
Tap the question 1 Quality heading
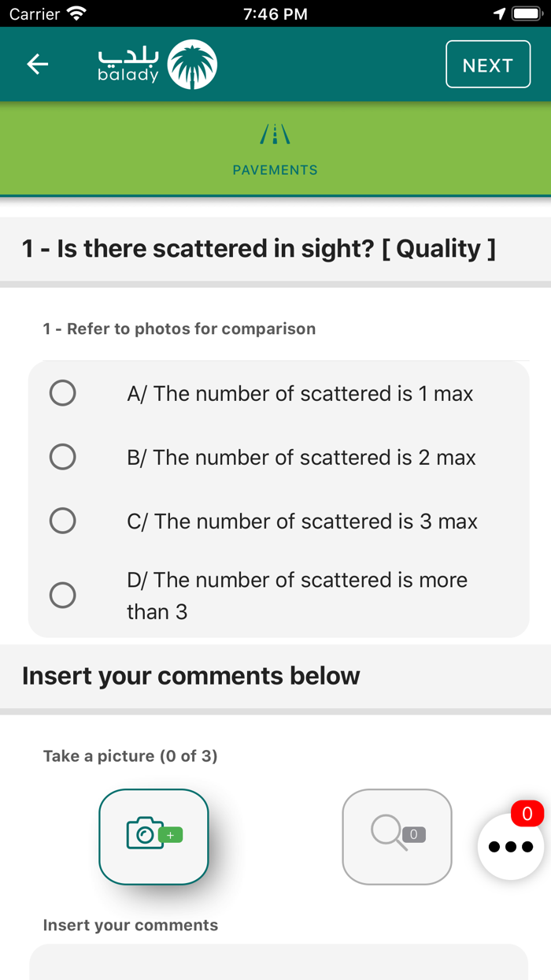[x=259, y=249]
